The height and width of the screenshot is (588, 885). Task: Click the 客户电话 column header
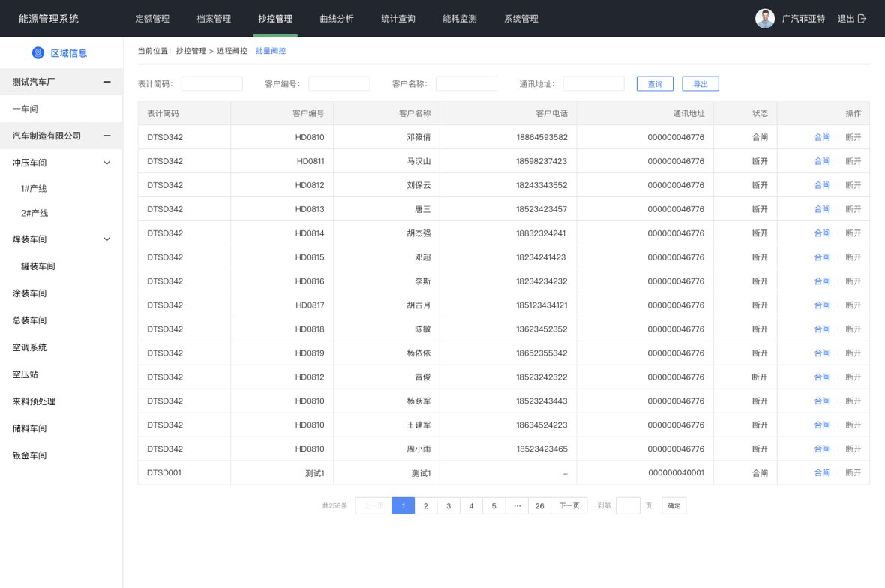point(551,113)
